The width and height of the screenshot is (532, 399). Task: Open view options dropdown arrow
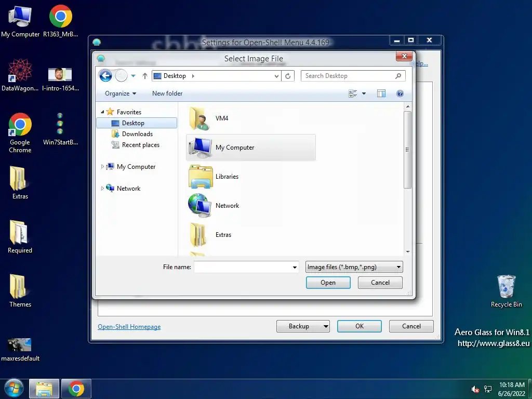pos(364,94)
